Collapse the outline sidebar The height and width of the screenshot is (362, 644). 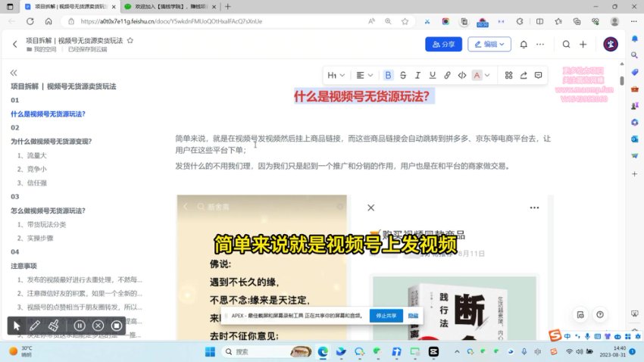click(x=14, y=73)
